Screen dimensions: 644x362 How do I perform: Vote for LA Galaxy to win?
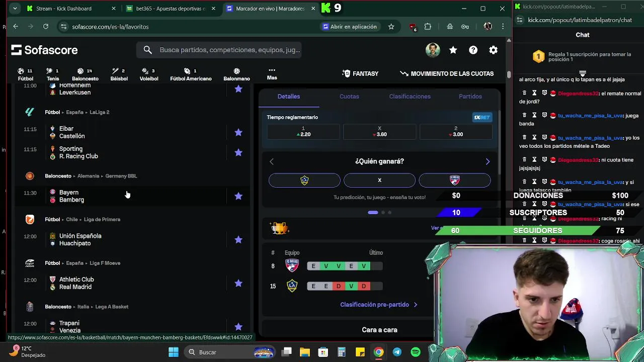304,180
